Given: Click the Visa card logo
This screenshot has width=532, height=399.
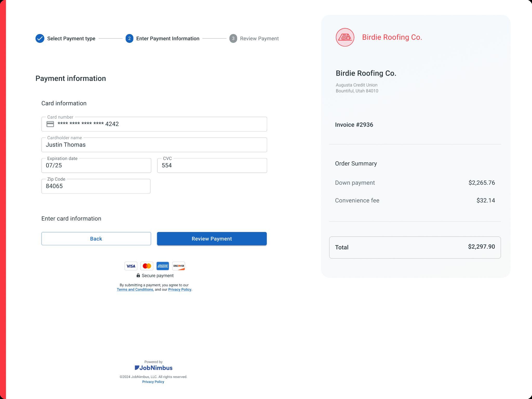Looking at the screenshot, I should pyautogui.click(x=131, y=266).
